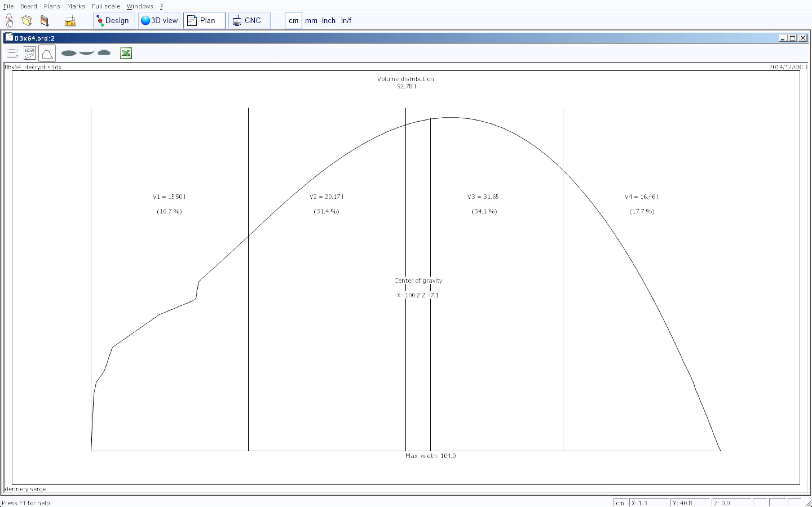812x507 pixels.
Task: Switch to Design mode
Action: click(114, 21)
